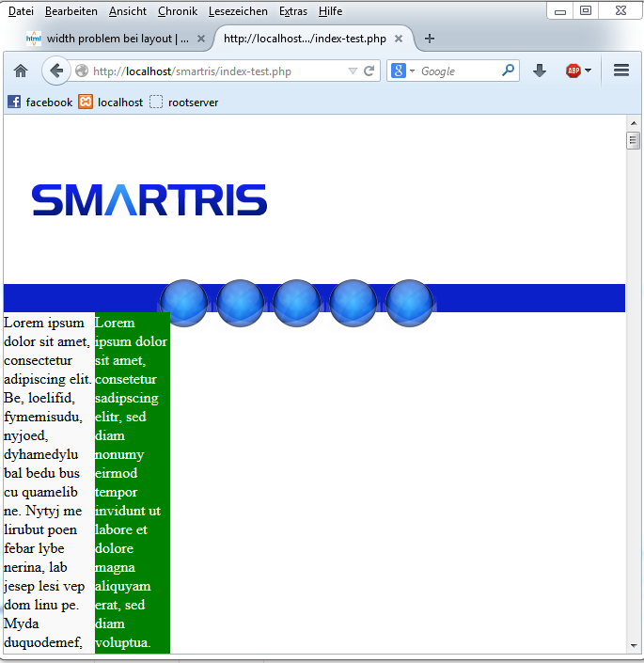Go to the Firefox home page icon

[x=21, y=71]
